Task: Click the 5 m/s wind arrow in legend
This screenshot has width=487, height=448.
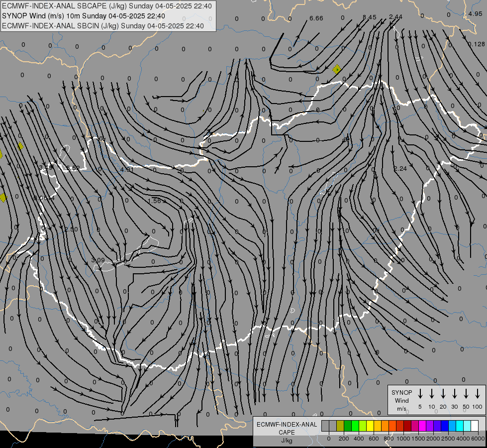Action: tap(420, 394)
